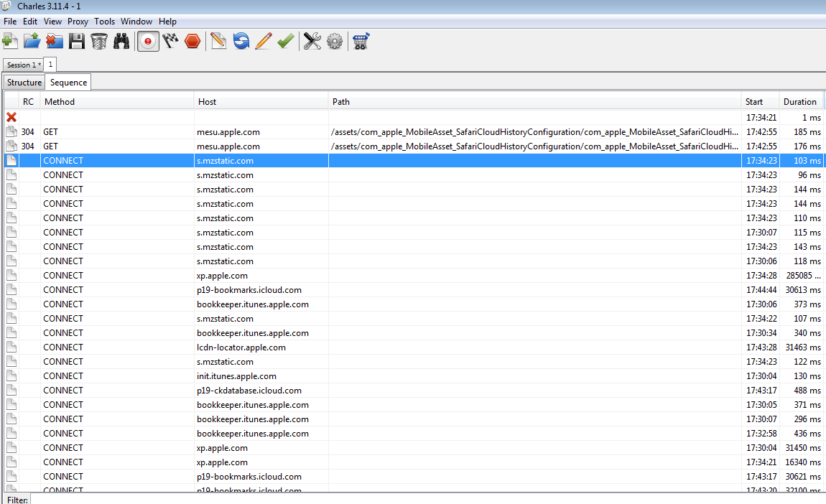The image size is (826, 504).
Task: Select the s.mzstatic.com row with 110 ms
Action: click(414, 218)
